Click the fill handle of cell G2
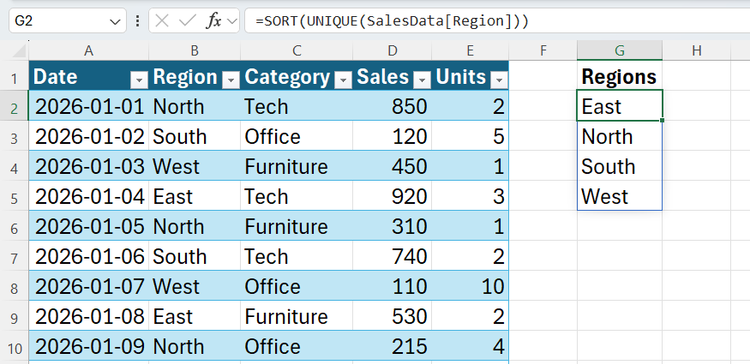 click(x=662, y=121)
